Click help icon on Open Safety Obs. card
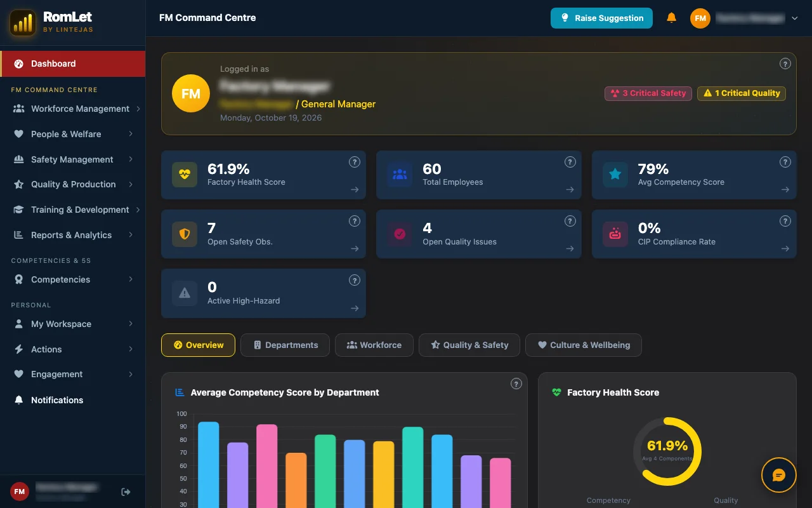 [x=355, y=221]
